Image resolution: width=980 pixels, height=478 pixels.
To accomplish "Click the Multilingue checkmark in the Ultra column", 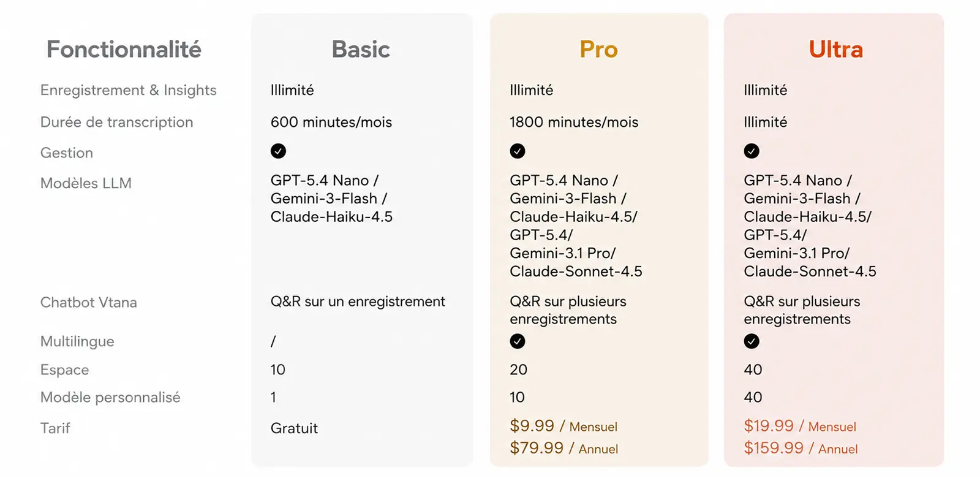I will point(752,341).
